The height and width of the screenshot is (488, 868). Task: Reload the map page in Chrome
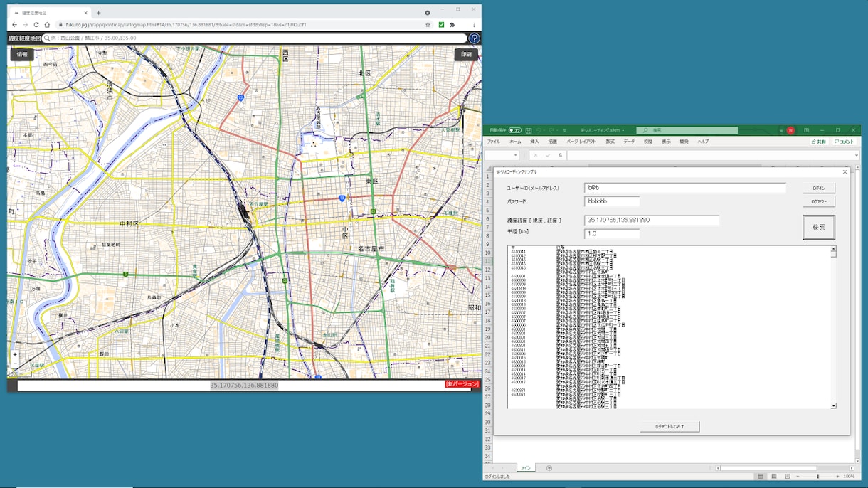pyautogui.click(x=36, y=25)
